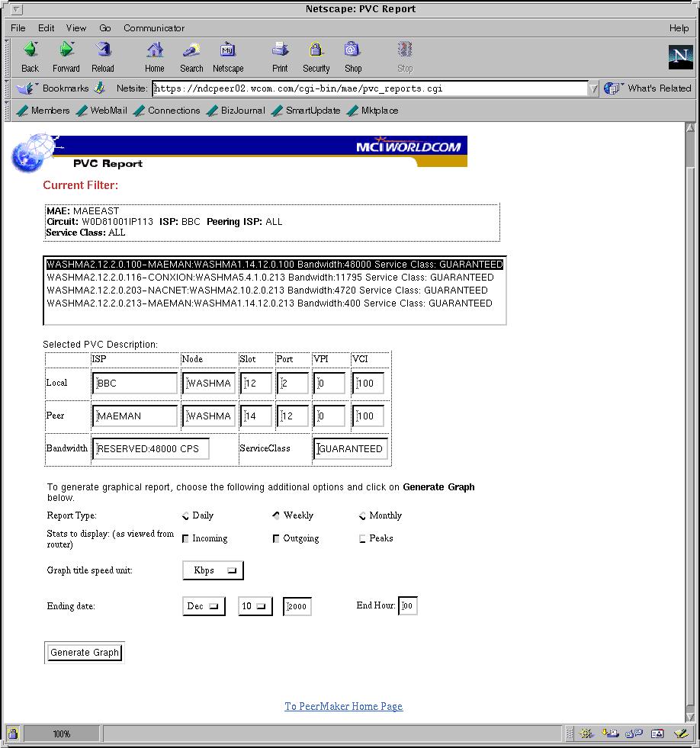Click the Peer ISP MAEMAN field

[135, 416]
